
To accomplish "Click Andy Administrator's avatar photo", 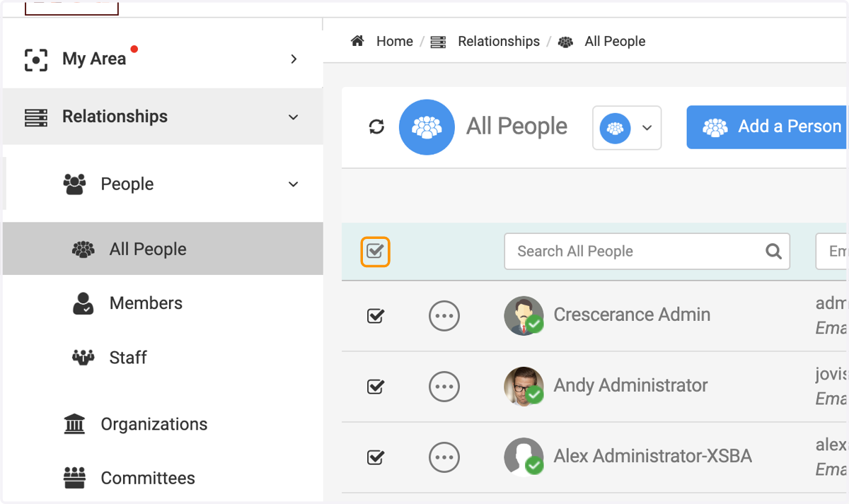I will (x=524, y=386).
